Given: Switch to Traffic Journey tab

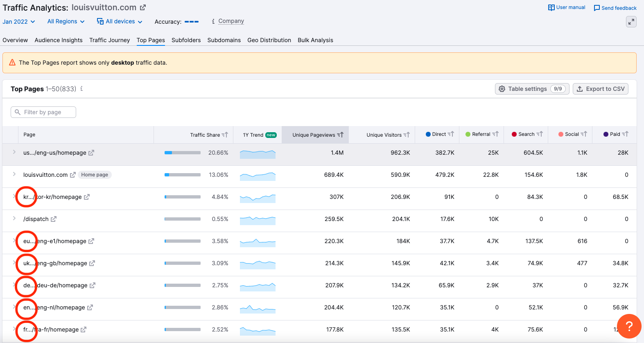Looking at the screenshot, I should [110, 40].
